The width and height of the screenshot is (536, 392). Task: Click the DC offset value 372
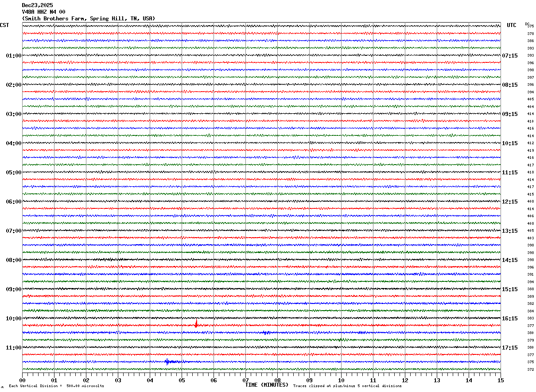(530, 369)
